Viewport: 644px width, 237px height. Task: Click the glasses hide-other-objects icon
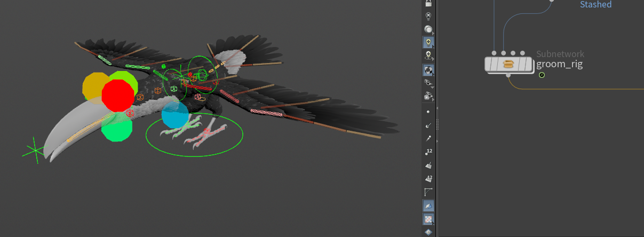coord(428,83)
